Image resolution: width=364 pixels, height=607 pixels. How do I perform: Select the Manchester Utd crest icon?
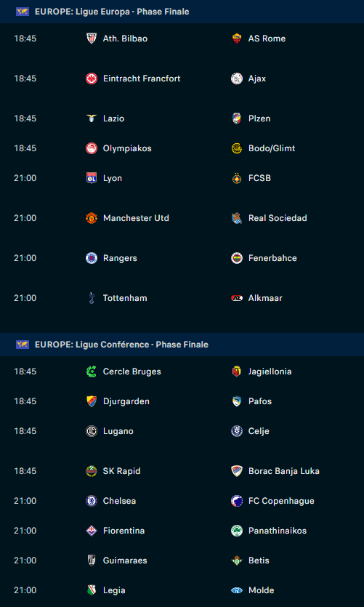point(92,218)
